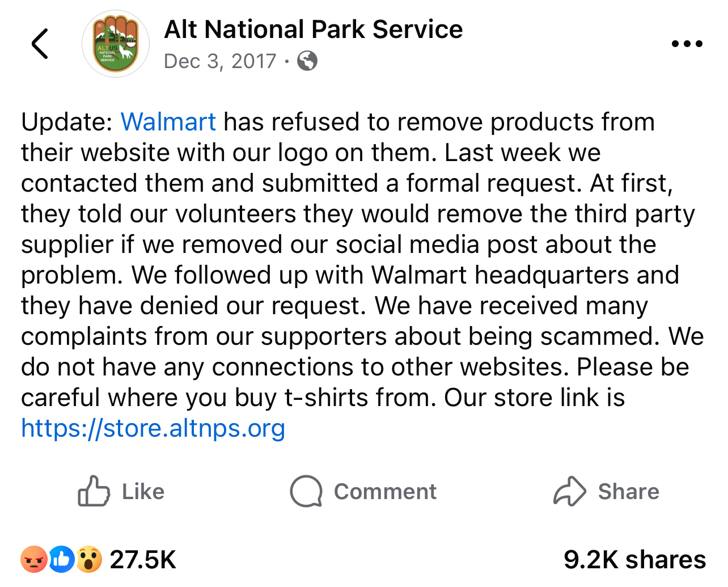This screenshot has width=728, height=587.
Task: View the 27.5K reactions list
Action: tap(143, 560)
